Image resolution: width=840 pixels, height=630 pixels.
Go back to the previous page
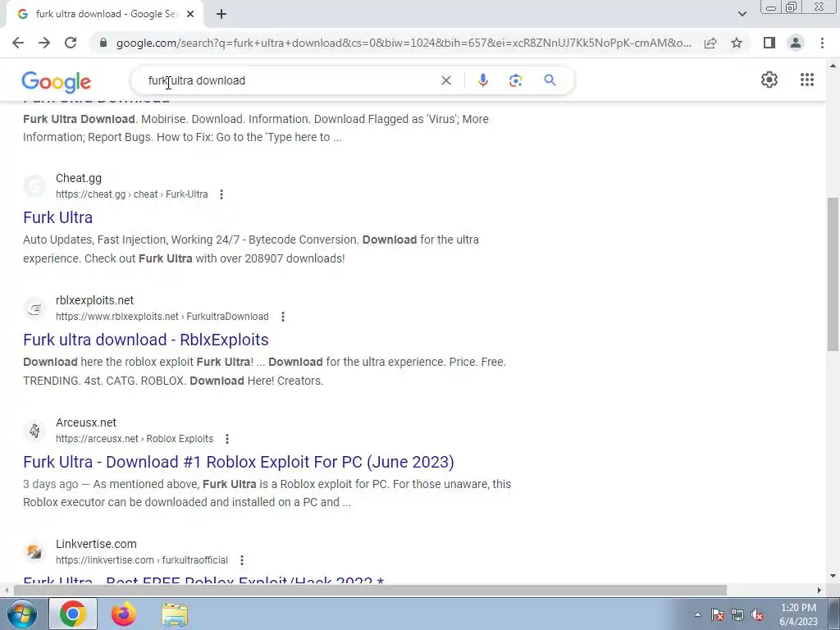point(18,43)
